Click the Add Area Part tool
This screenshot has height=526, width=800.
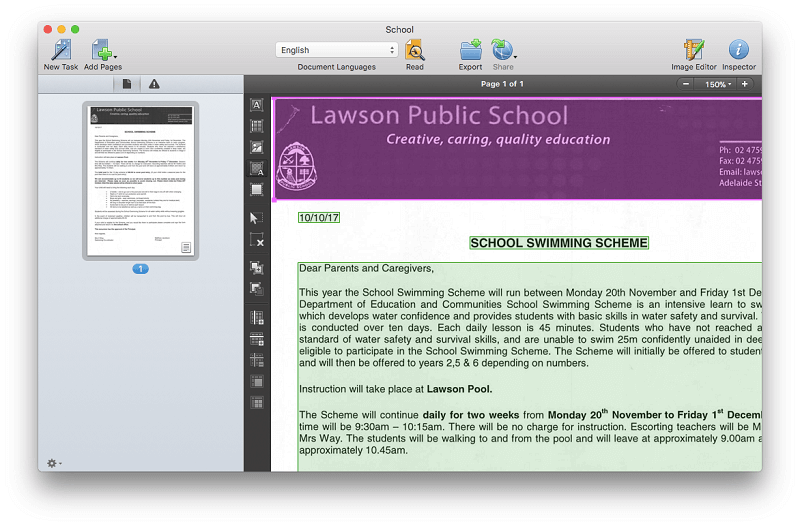[x=257, y=267]
